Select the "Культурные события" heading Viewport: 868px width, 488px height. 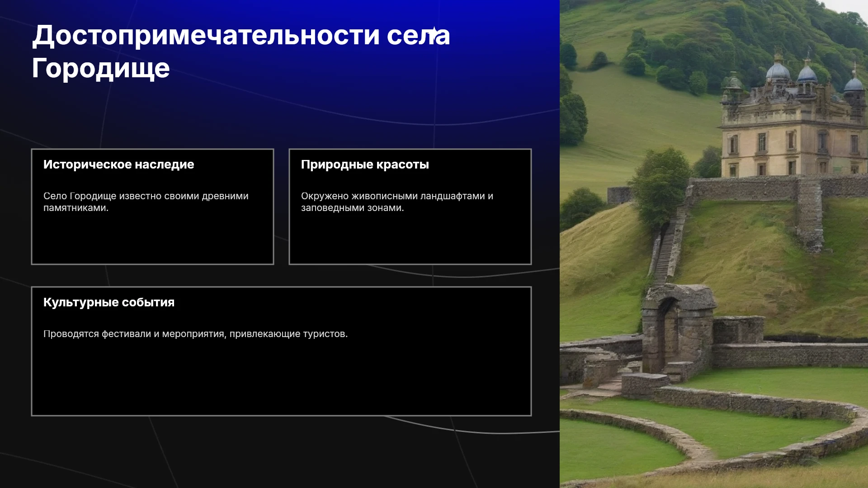[109, 302]
